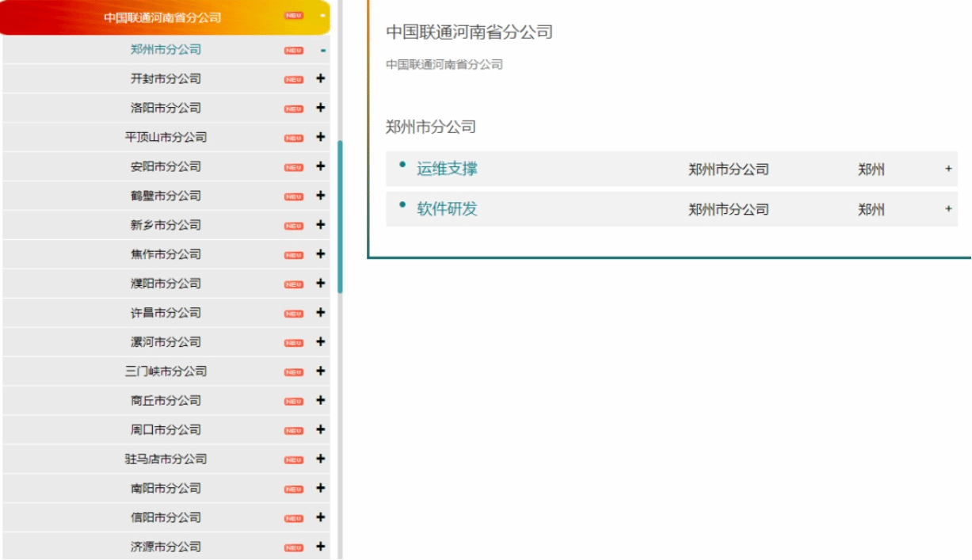Expand the 济源市分公司 plus sign

point(321,547)
